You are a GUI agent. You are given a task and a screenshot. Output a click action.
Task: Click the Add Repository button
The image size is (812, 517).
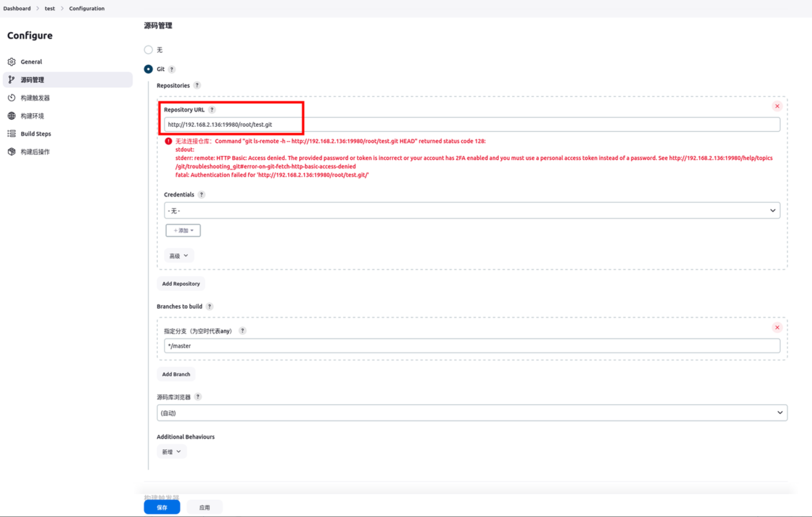point(181,284)
